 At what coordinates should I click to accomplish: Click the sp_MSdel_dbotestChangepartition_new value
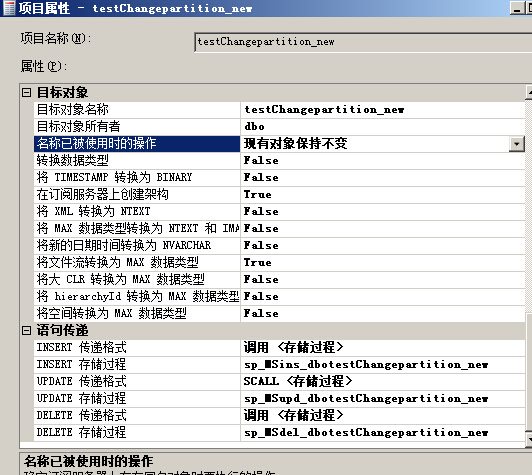(x=366, y=433)
